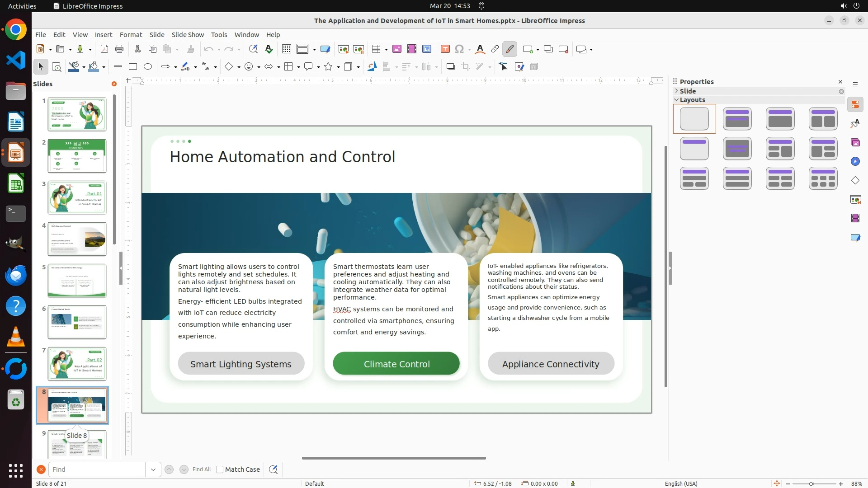Click the Print toolbar icon
The width and height of the screenshot is (868, 488).
tap(119, 49)
